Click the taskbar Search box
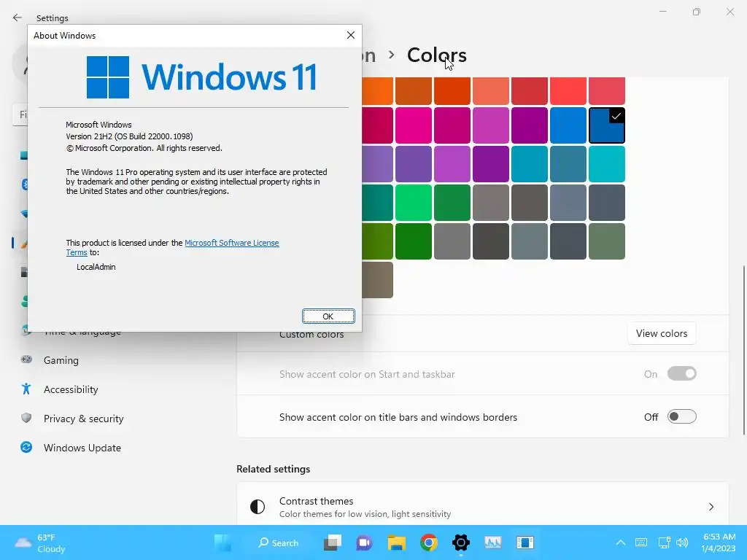747x560 pixels. point(279,542)
